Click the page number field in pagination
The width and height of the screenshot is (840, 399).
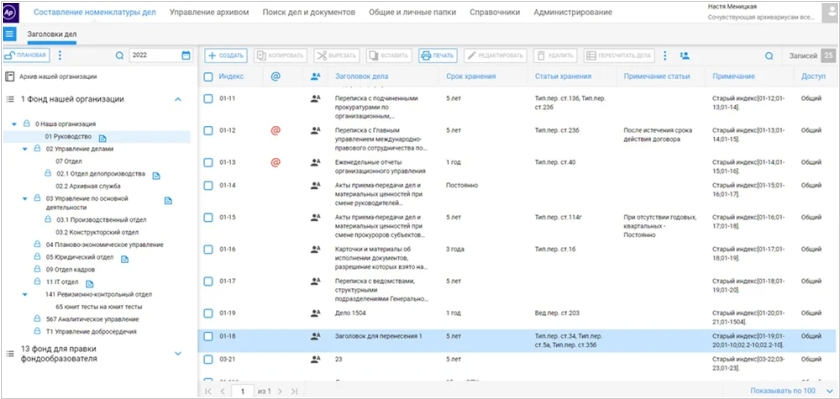pos(243,392)
